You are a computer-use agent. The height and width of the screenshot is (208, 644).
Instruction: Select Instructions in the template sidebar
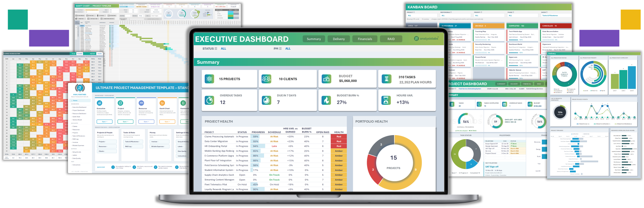(76, 165)
